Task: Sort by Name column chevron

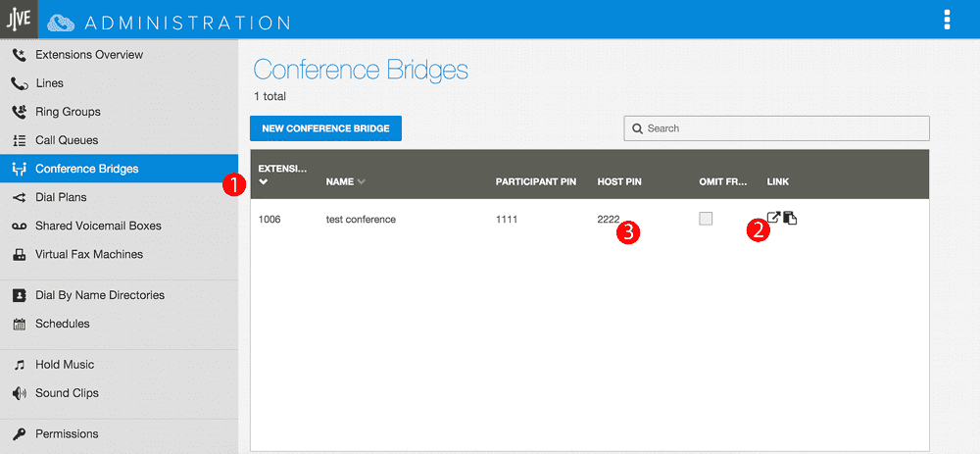Action: (362, 182)
